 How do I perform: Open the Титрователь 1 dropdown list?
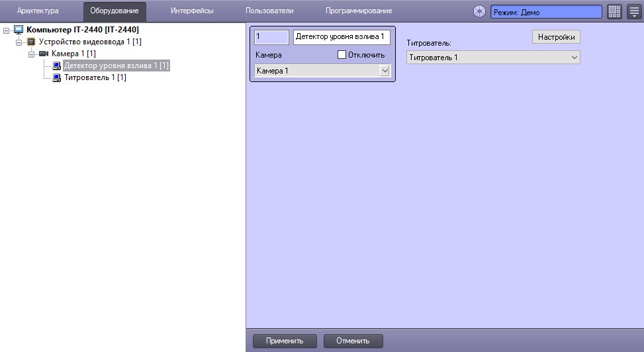pyautogui.click(x=493, y=58)
